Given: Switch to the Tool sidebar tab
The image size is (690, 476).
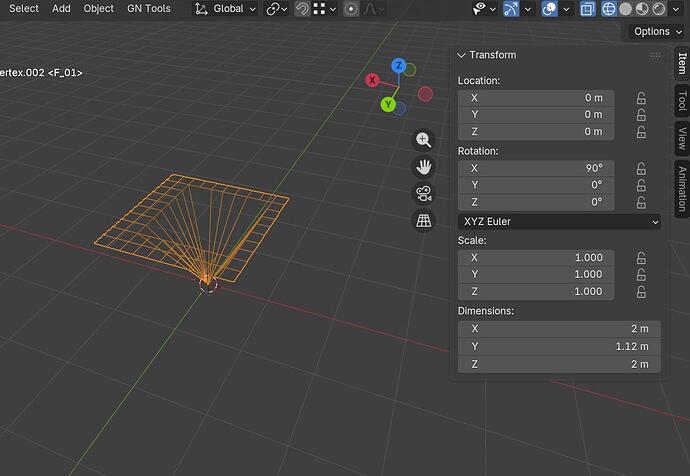Looking at the screenshot, I should (682, 101).
